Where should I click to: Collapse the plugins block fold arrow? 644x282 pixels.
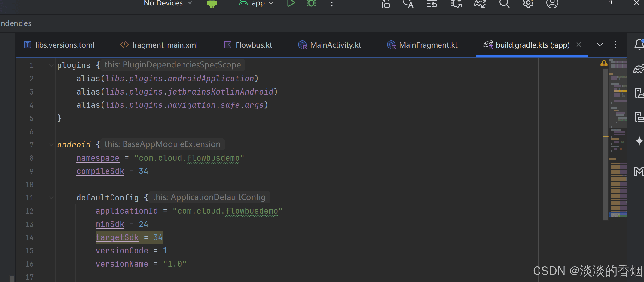pos(51,65)
